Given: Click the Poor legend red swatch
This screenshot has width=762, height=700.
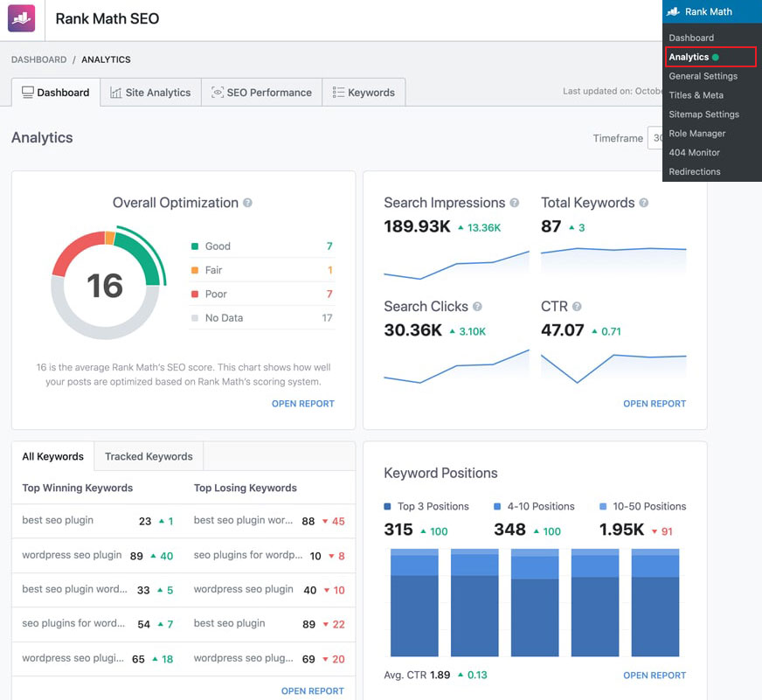Looking at the screenshot, I should click(x=195, y=295).
